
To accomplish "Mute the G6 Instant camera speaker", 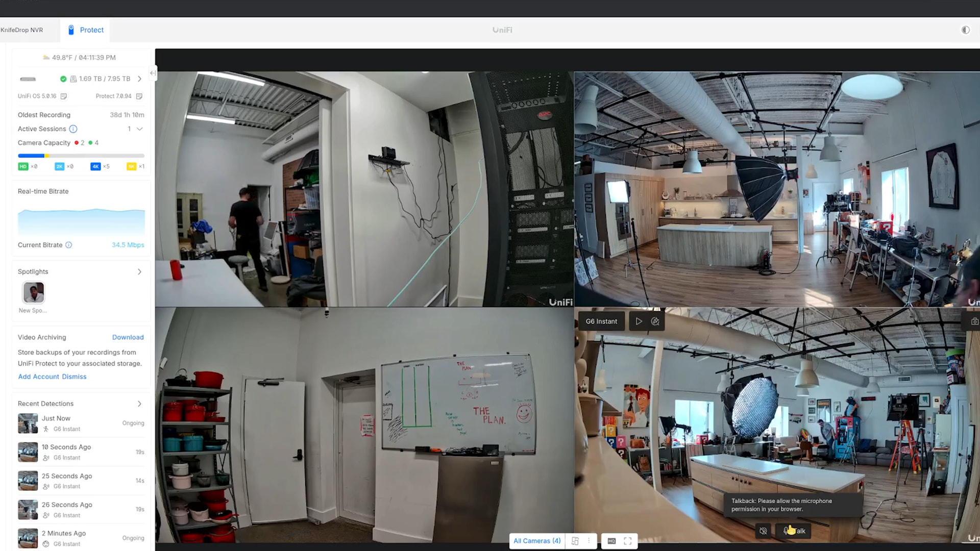I will pos(763,531).
